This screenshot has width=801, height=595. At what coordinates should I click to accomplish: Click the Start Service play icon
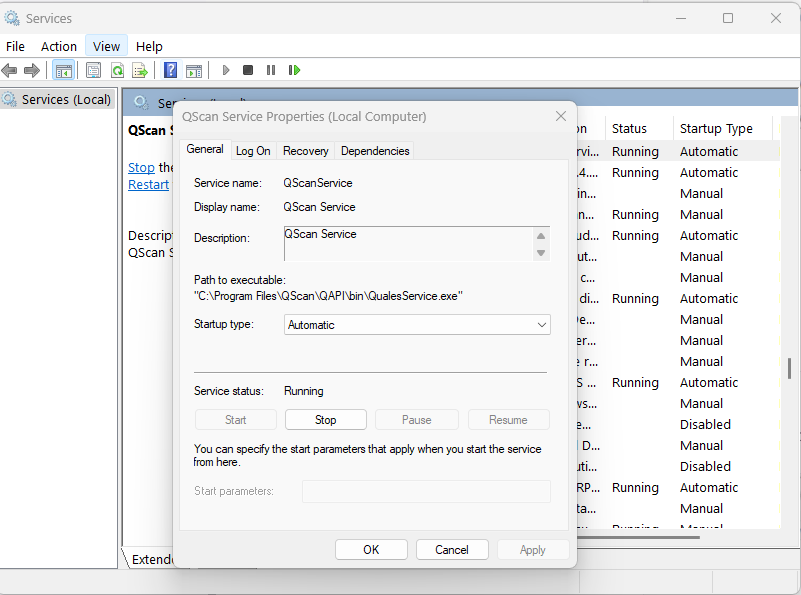point(226,70)
